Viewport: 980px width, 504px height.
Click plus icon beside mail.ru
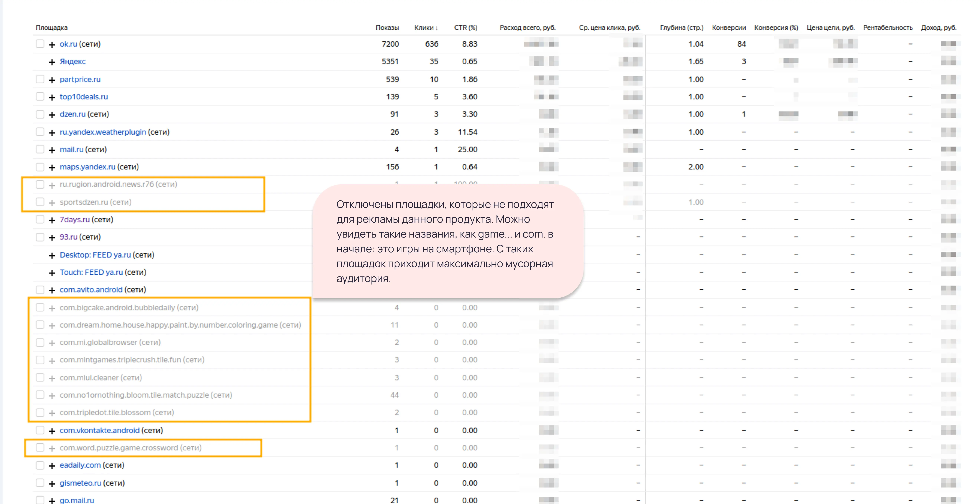[52, 150]
